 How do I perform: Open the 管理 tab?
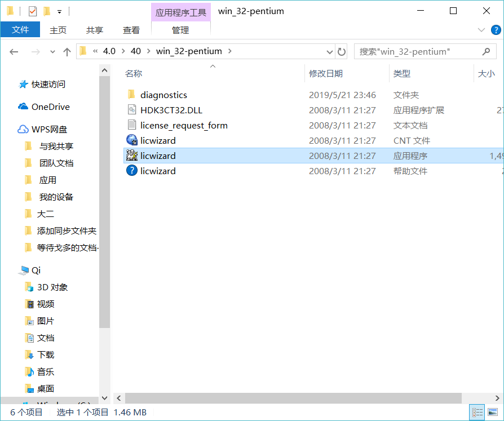point(180,30)
